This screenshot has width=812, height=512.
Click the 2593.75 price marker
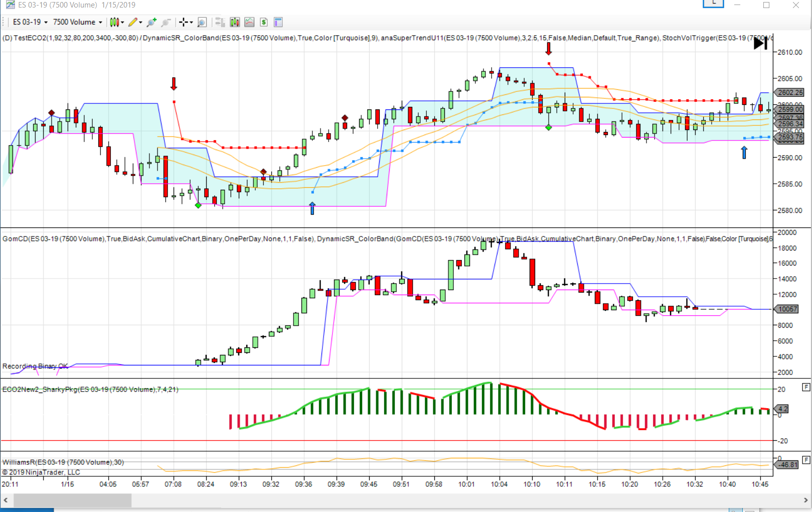[x=789, y=137]
